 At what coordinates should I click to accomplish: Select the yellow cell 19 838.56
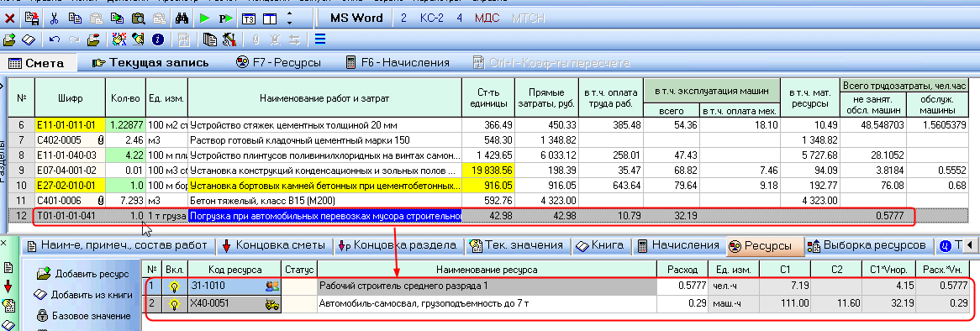click(488, 170)
